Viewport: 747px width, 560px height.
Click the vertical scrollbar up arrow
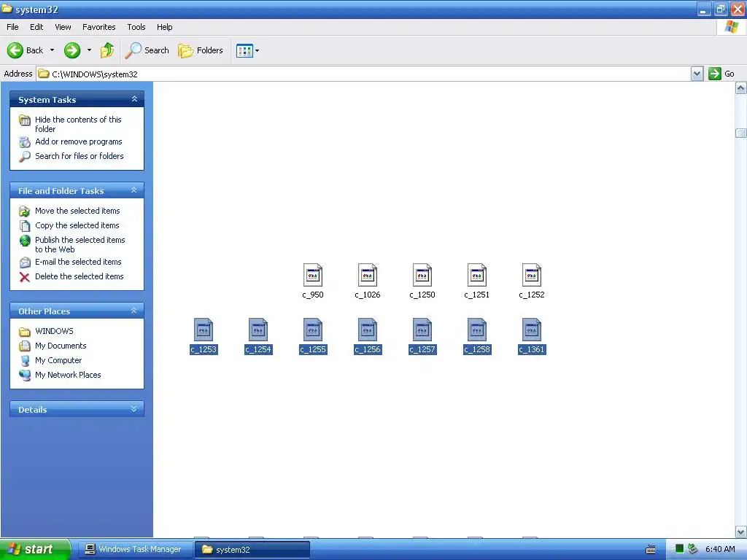click(x=741, y=88)
